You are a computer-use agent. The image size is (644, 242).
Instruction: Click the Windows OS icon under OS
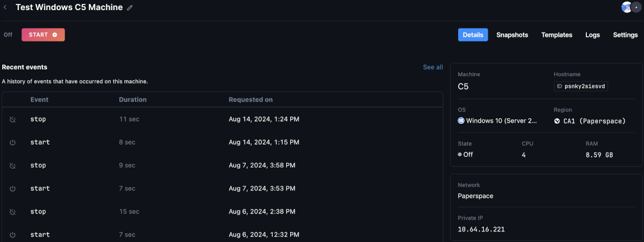(461, 120)
